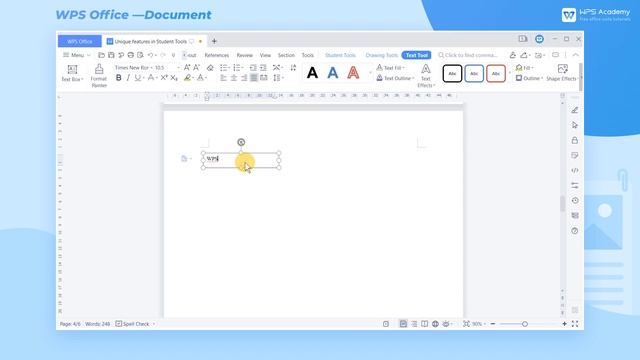Open the font size dropdown

coord(178,67)
